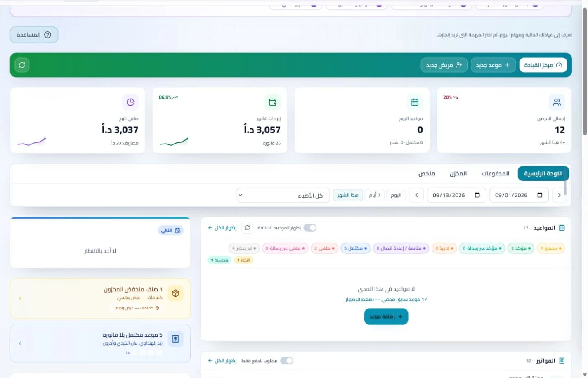This screenshot has height=378, width=588.
Task: Select the 7 أيام range button
Action: (x=375, y=195)
